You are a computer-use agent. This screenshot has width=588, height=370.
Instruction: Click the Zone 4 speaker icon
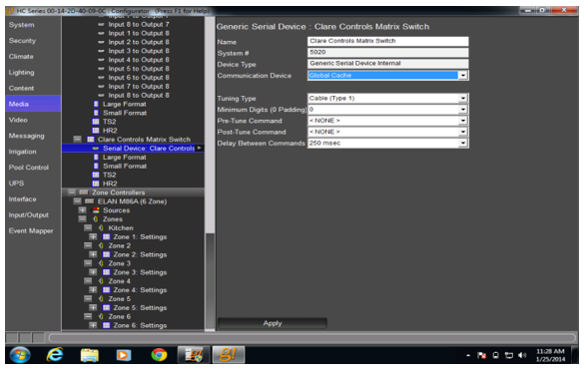tap(101, 281)
